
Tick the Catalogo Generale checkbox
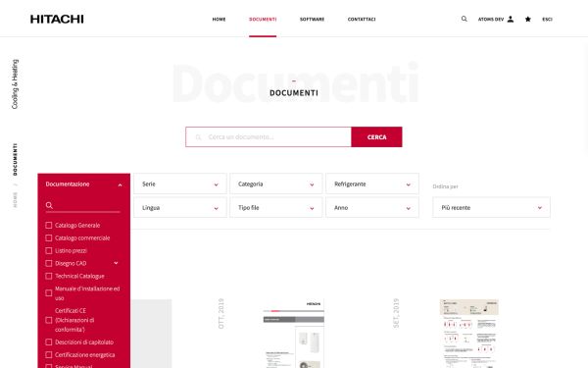click(49, 226)
